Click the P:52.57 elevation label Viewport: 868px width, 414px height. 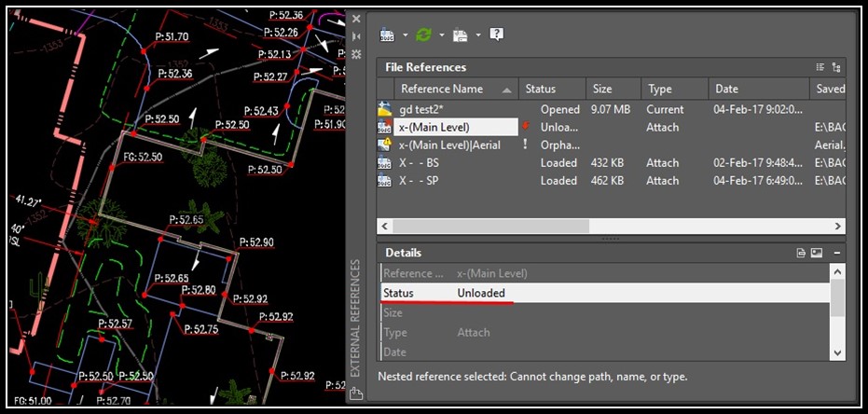point(116,324)
